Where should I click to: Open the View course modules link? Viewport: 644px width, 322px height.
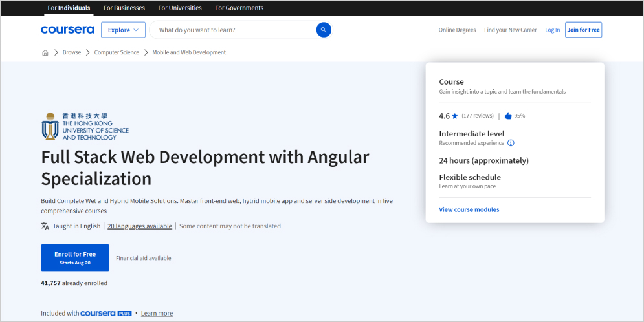click(469, 209)
